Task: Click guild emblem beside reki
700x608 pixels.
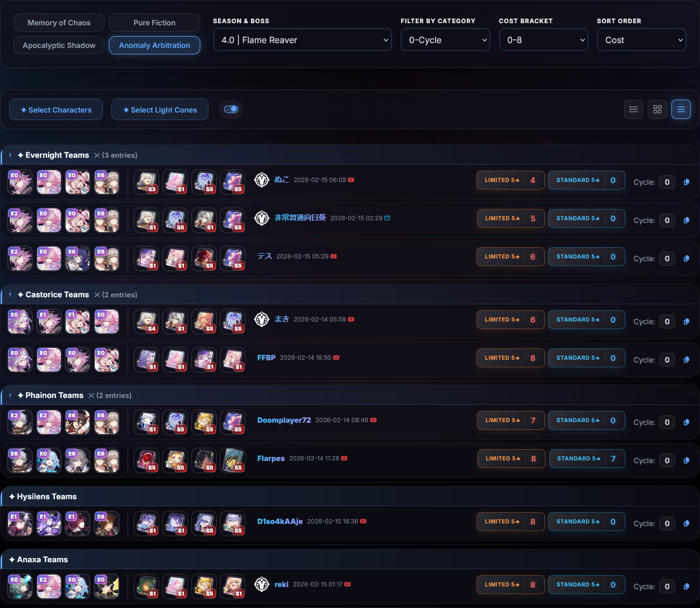Action: pyautogui.click(x=262, y=584)
